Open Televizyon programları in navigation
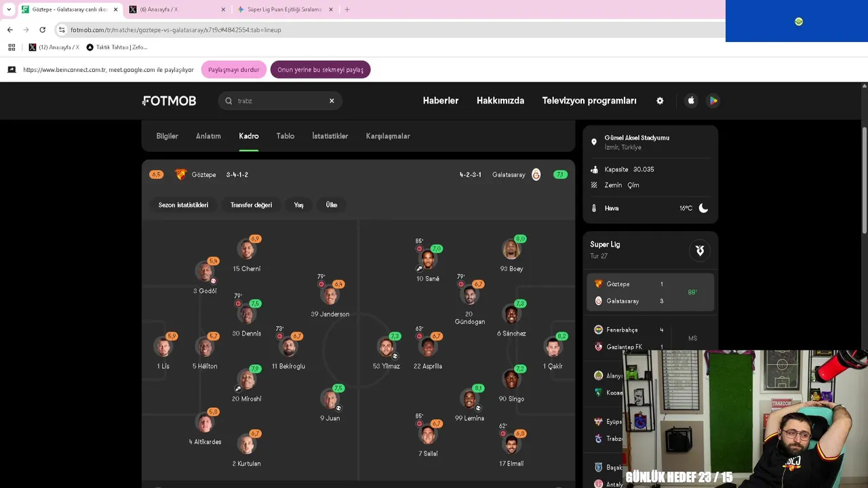This screenshot has height=488, width=868. point(589,100)
